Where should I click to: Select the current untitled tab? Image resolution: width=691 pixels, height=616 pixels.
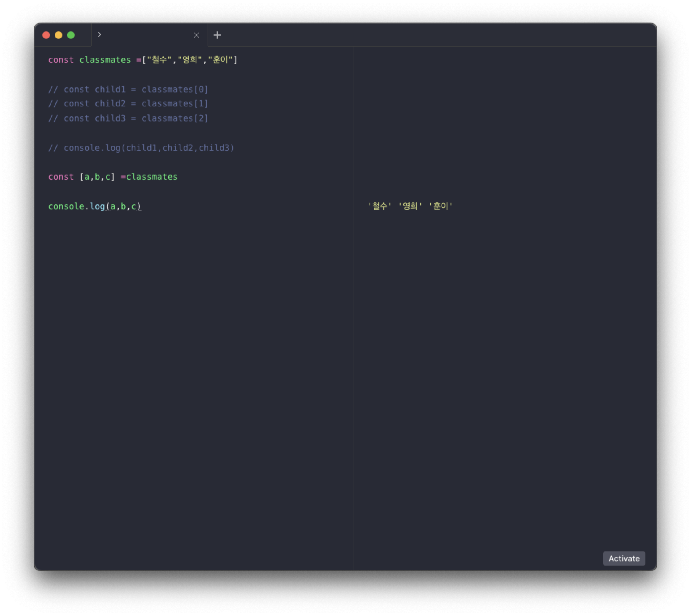(x=146, y=35)
